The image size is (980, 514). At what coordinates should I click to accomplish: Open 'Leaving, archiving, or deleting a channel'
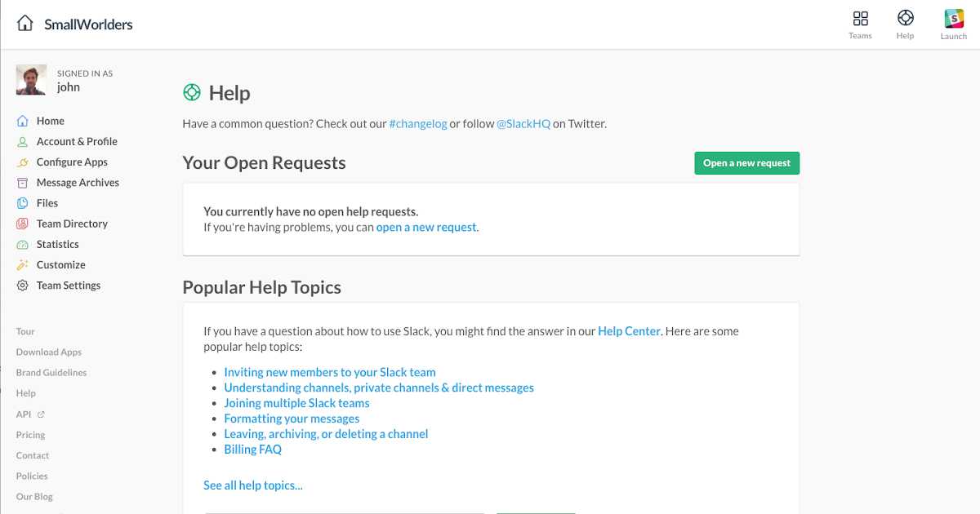pos(326,434)
